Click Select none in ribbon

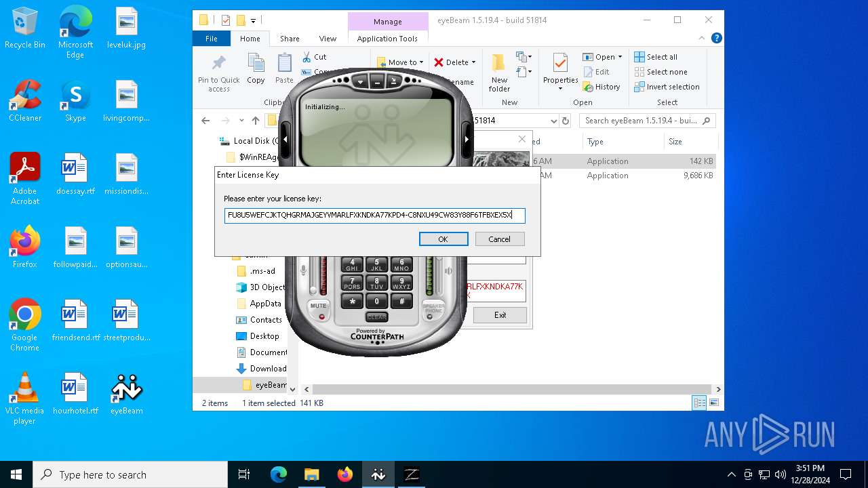pyautogui.click(x=660, y=72)
